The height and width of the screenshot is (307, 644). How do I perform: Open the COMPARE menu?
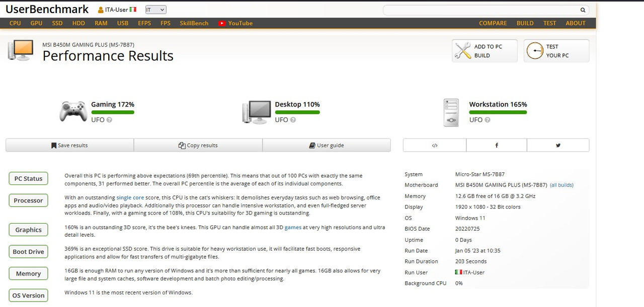tap(493, 23)
